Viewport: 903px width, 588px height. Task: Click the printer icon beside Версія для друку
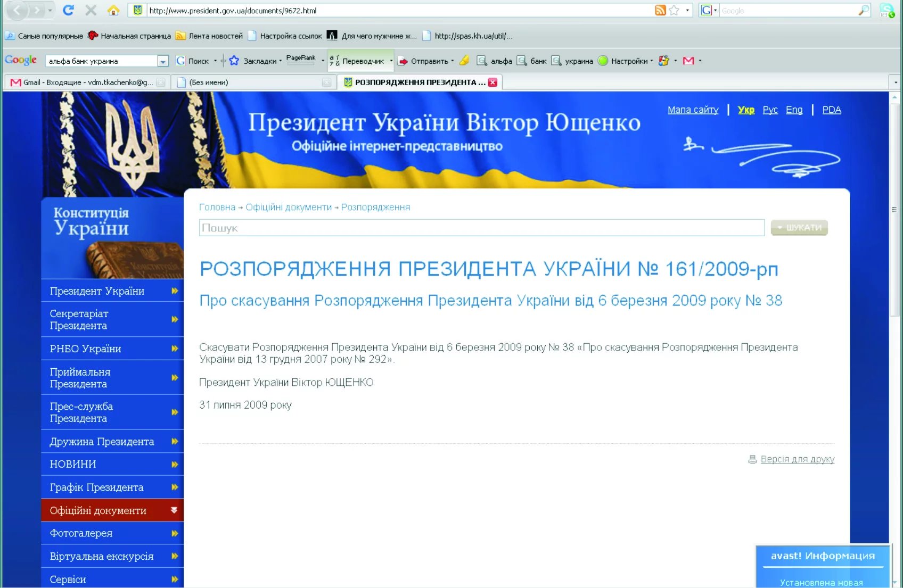[x=752, y=459]
